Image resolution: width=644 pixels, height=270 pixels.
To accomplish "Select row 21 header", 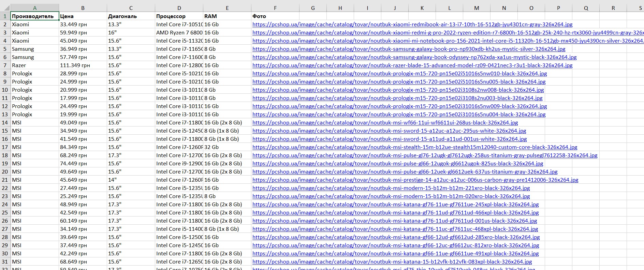I will (5, 180).
